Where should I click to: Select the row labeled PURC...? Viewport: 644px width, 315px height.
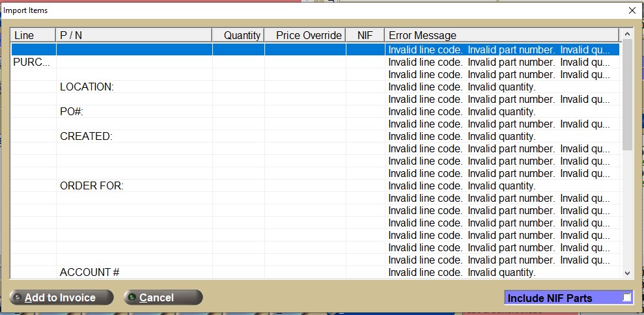31,62
